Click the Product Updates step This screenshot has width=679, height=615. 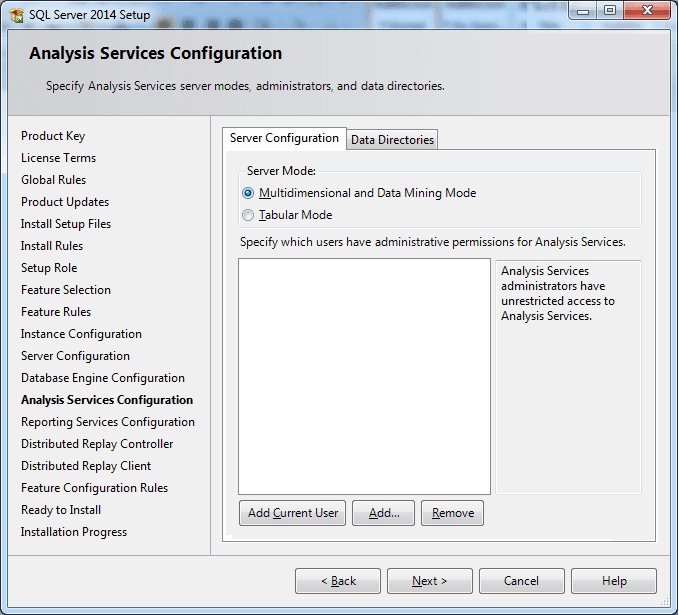tap(65, 202)
